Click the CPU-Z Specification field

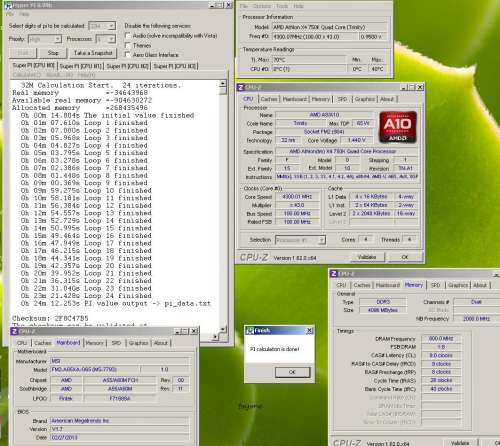pyautogui.click(x=347, y=151)
